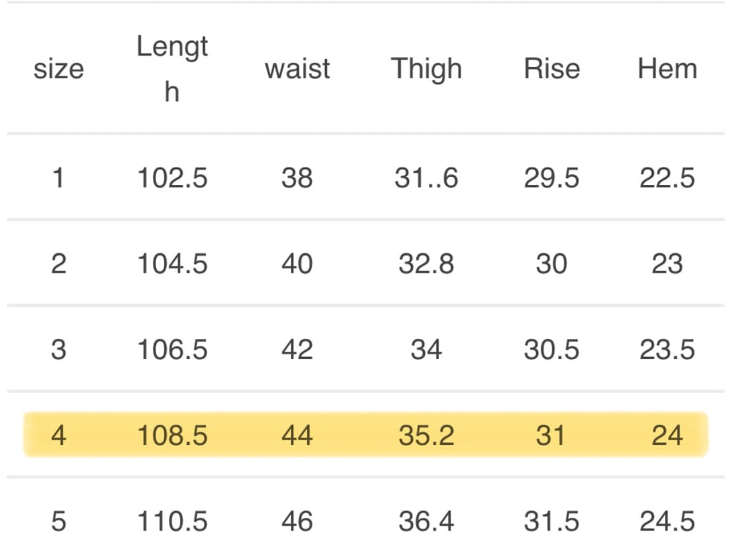
Task: Click the size column header
Action: (58, 69)
